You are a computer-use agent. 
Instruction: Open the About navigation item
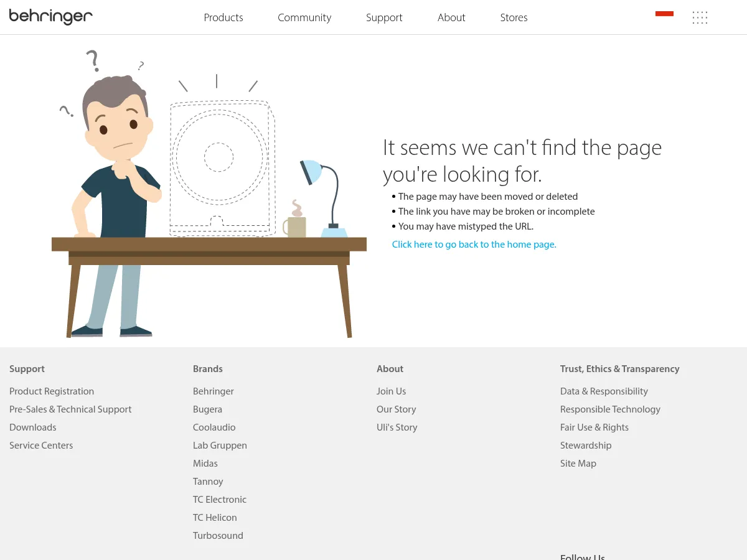(x=451, y=17)
